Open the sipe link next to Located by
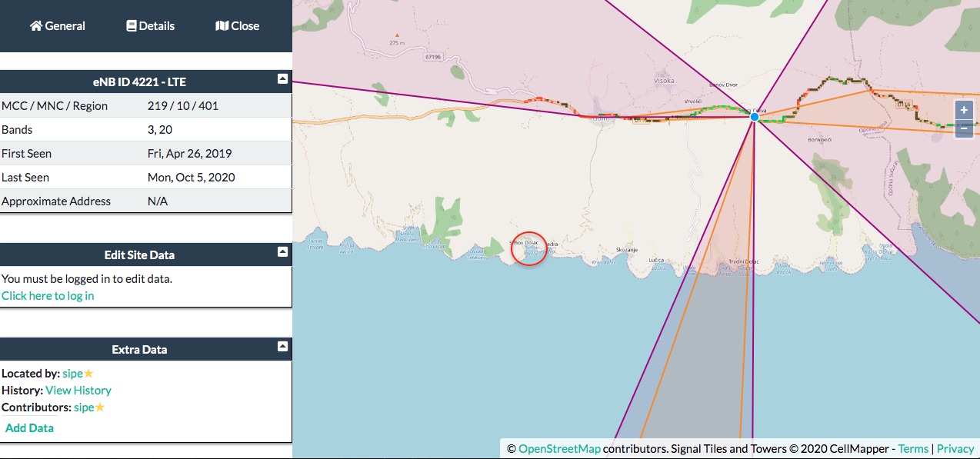This screenshot has height=459, width=980. (72, 374)
